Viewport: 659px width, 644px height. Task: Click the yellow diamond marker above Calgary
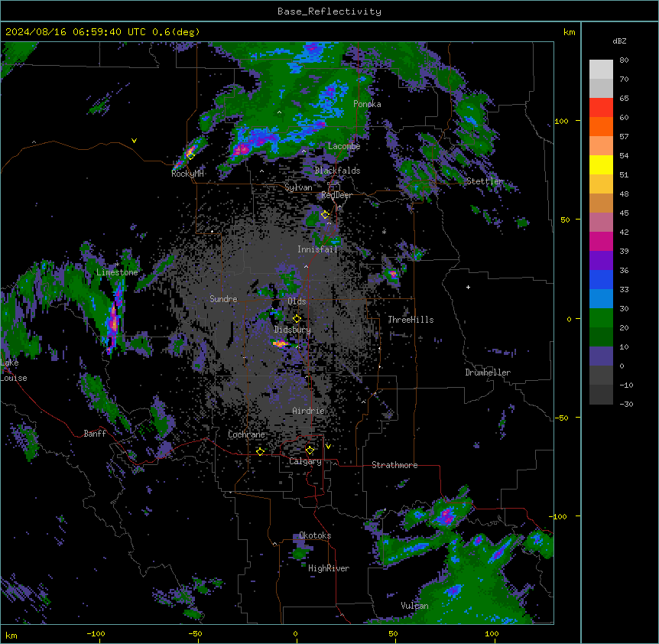(310, 450)
